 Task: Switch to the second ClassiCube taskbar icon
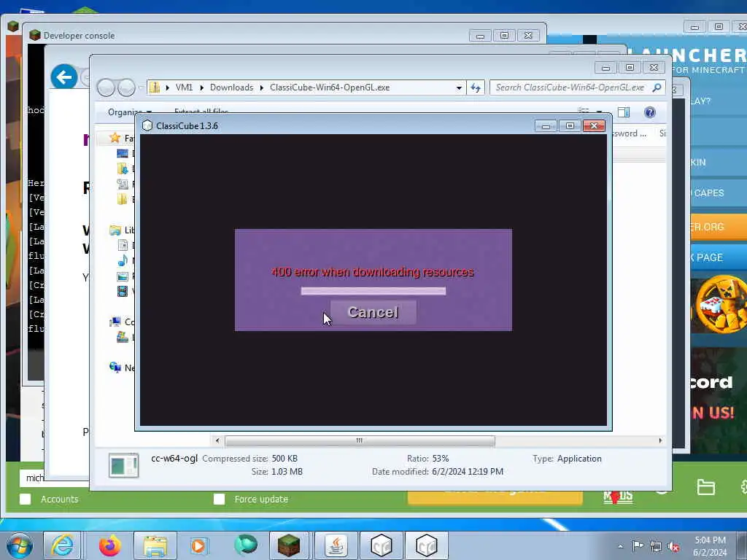[x=426, y=545]
